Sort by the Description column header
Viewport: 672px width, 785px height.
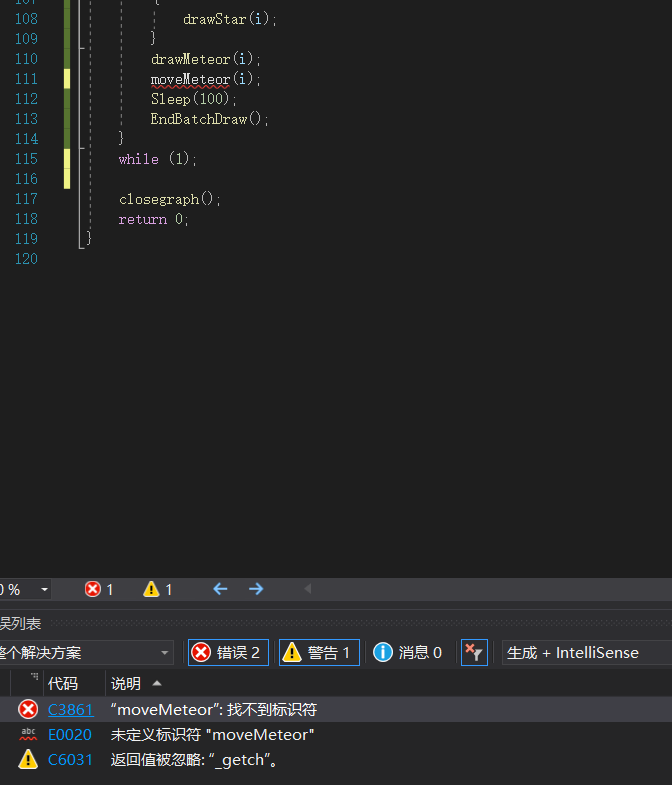click(126, 683)
